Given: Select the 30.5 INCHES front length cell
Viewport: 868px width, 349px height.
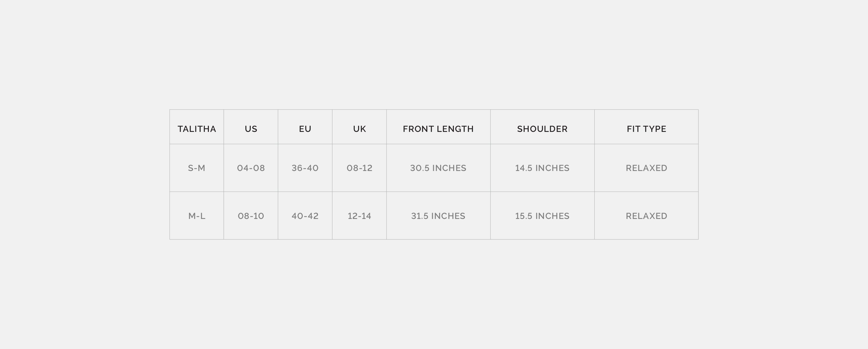Looking at the screenshot, I should (x=438, y=168).
